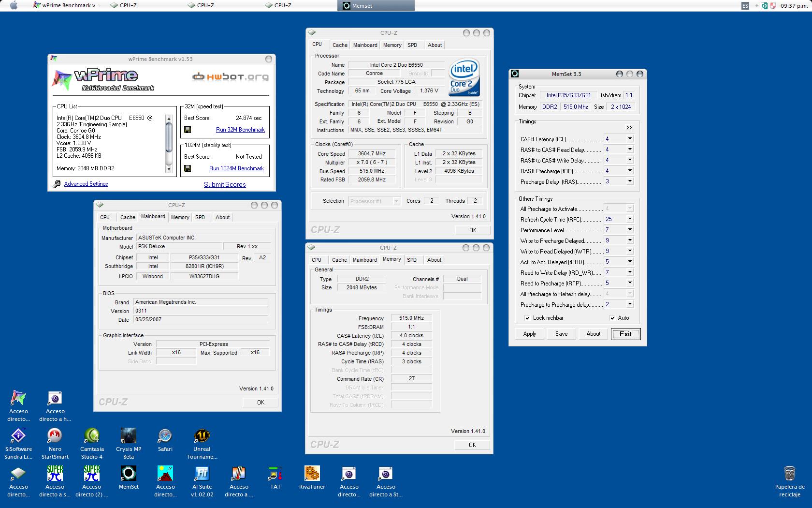The width and height of the screenshot is (812, 508).
Task: Open the Nero StartSmart desktop icon
Action: (55, 436)
